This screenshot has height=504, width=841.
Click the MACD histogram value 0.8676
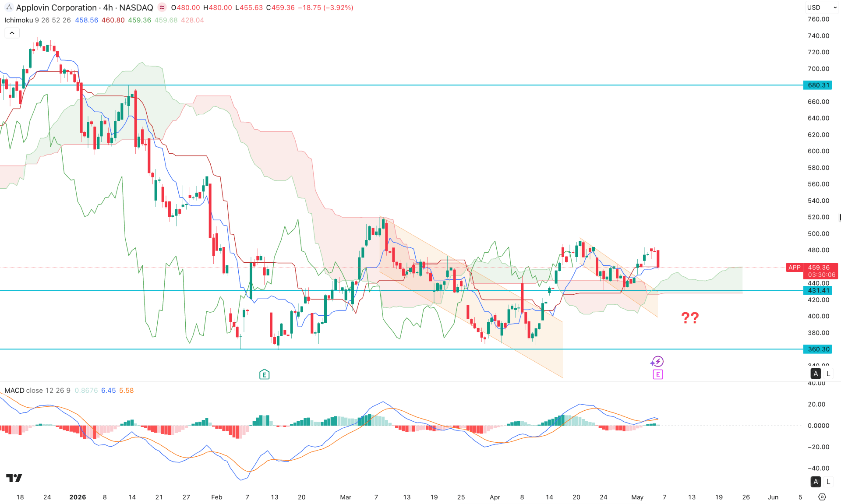click(x=86, y=390)
